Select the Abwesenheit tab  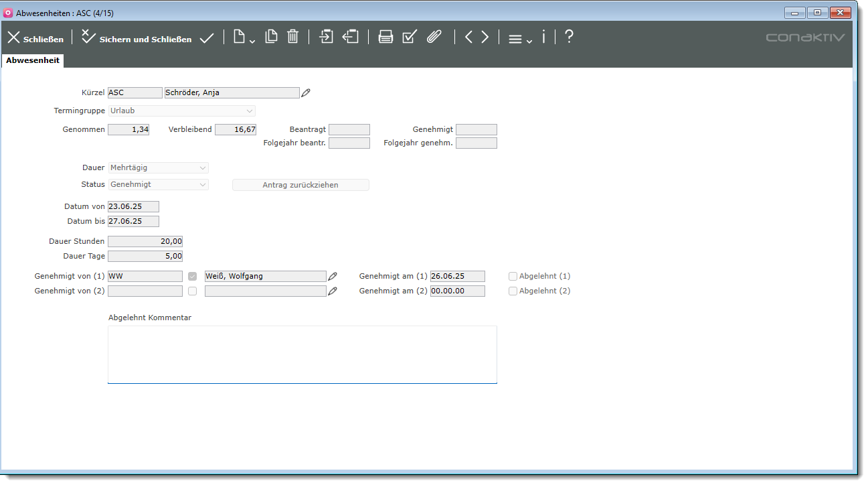point(33,60)
